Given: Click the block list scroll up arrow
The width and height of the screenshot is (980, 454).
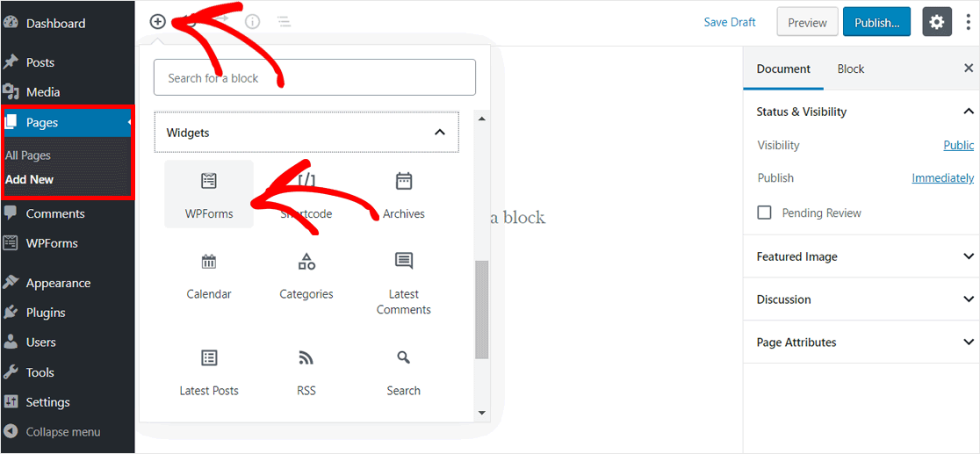Looking at the screenshot, I should 482,118.
